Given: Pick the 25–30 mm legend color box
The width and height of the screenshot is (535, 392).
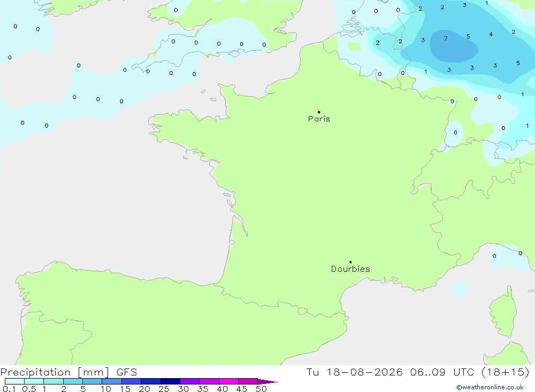Looking at the screenshot, I should click(x=170, y=381).
